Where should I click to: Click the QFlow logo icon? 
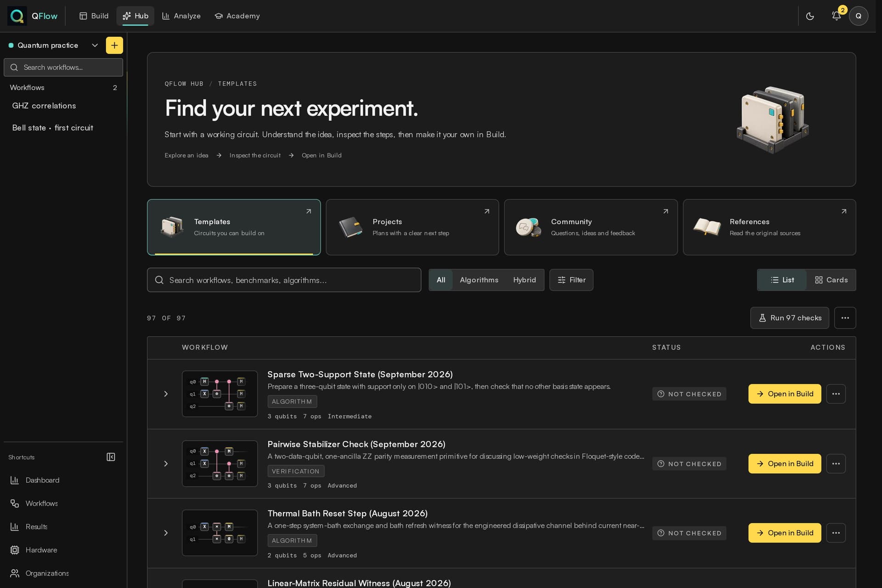tap(17, 16)
